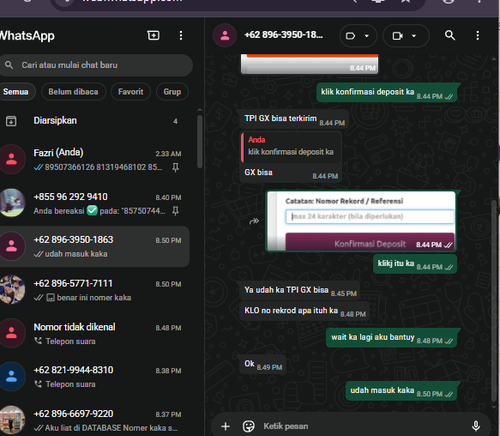Open the profile picture of +855 96 292 9410
The image size is (500, 436).
click(12, 203)
